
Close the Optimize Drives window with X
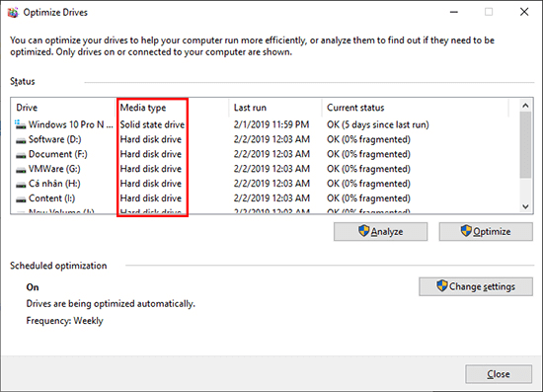click(524, 12)
